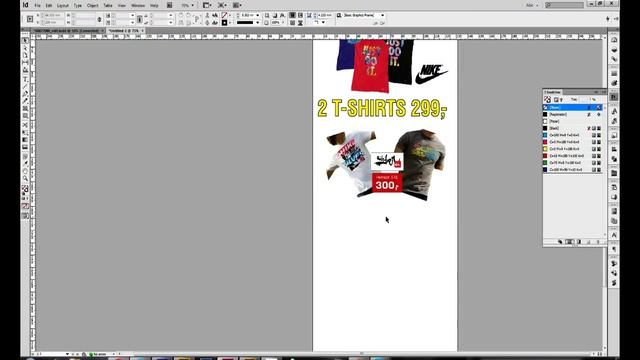The width and height of the screenshot is (640, 360).
Task: Open the View Options dropdown
Action: [x=207, y=5]
